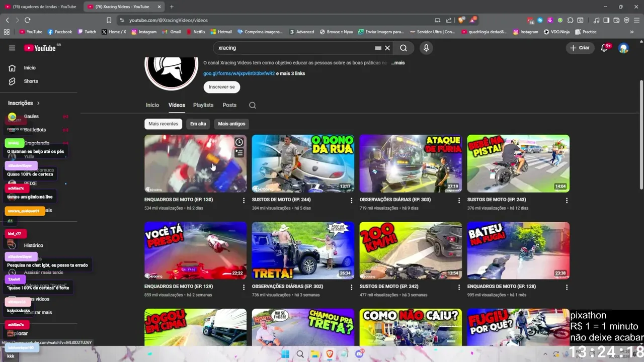This screenshot has width=644, height=362.
Task: Open options for ENQUADROS DE MOTO (EP. 128)
Action: [x=567, y=287]
